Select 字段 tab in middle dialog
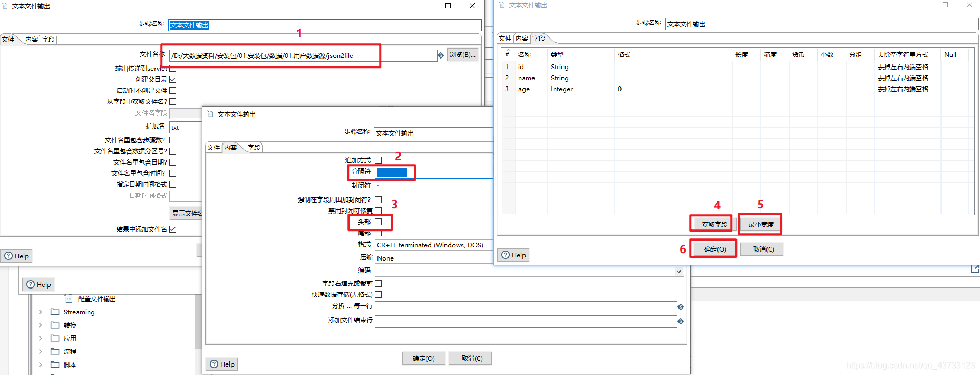This screenshot has height=375, width=980. (254, 147)
